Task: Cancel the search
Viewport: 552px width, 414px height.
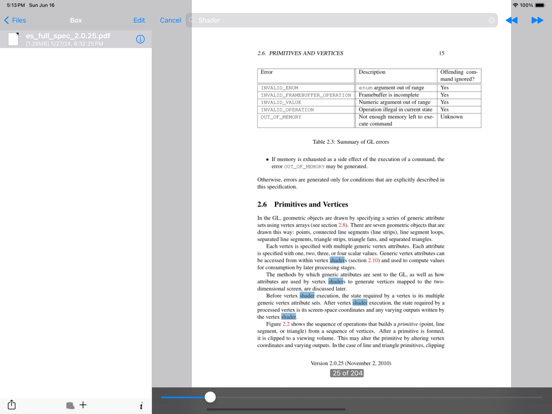Action: point(170,20)
